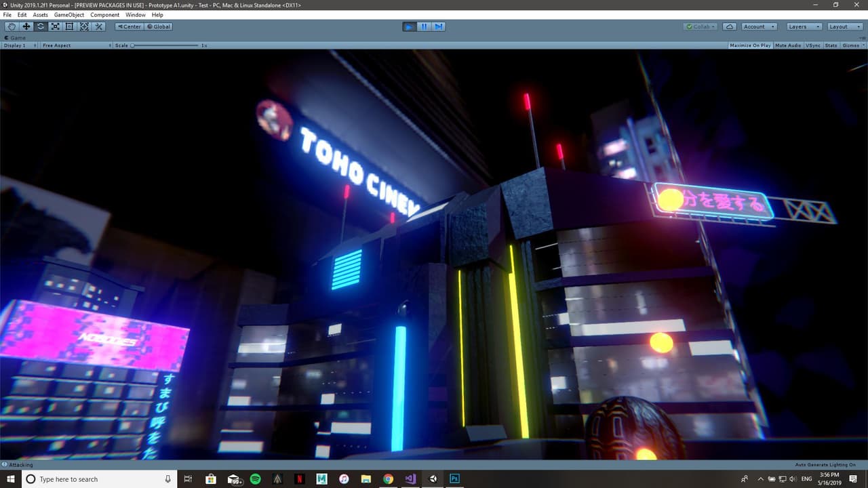Image resolution: width=868 pixels, height=488 pixels.
Task: Toggle Global handle rotation button
Action: coord(159,26)
